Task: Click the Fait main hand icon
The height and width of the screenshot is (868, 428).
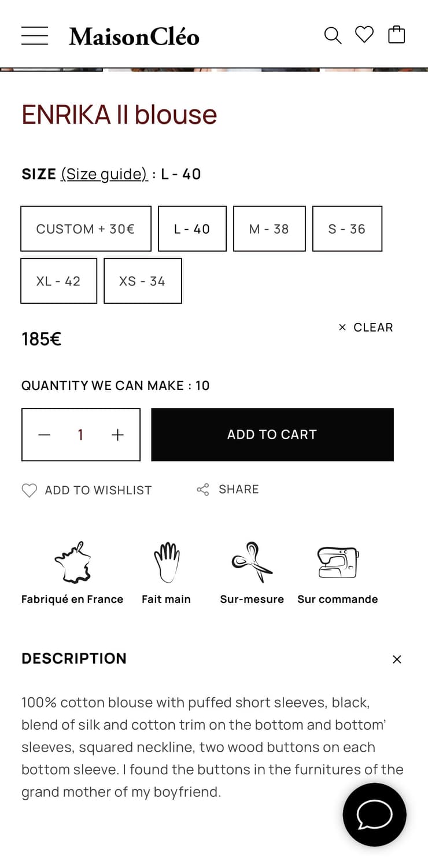Action: pyautogui.click(x=166, y=560)
